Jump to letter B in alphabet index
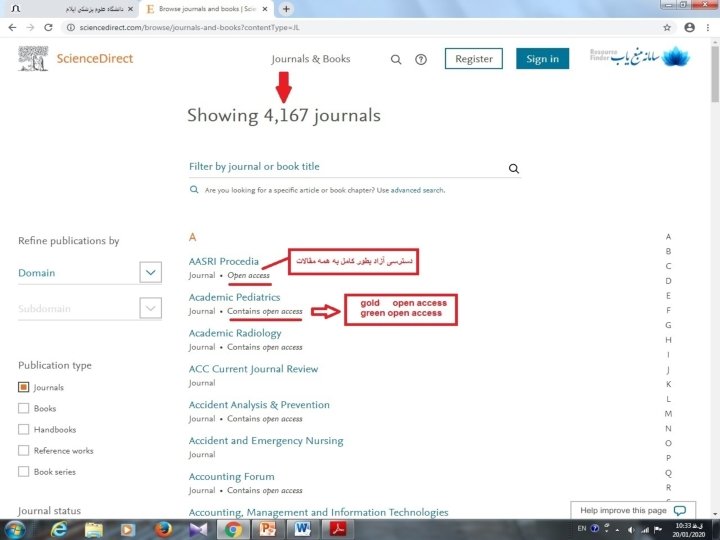 click(x=669, y=251)
